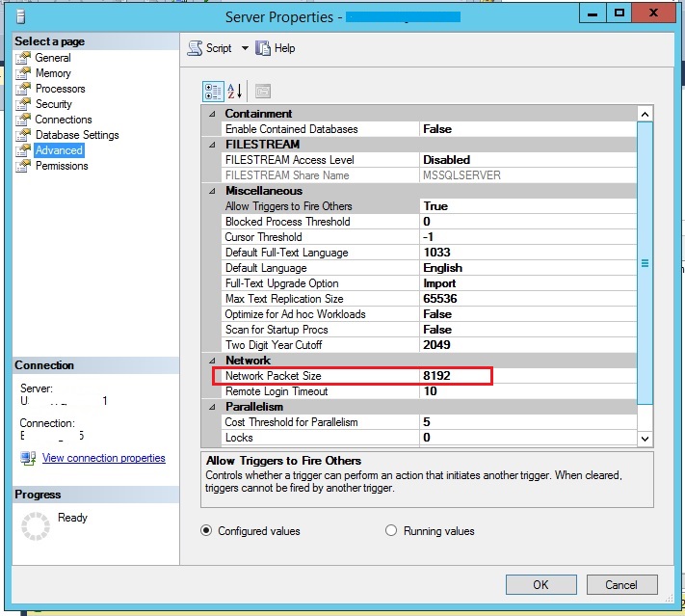
Task: Click the OK button
Action: (540, 584)
